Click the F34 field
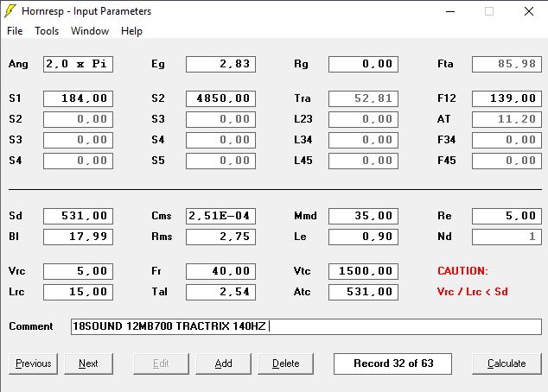Viewport: 548px width, 392px height. (x=507, y=140)
